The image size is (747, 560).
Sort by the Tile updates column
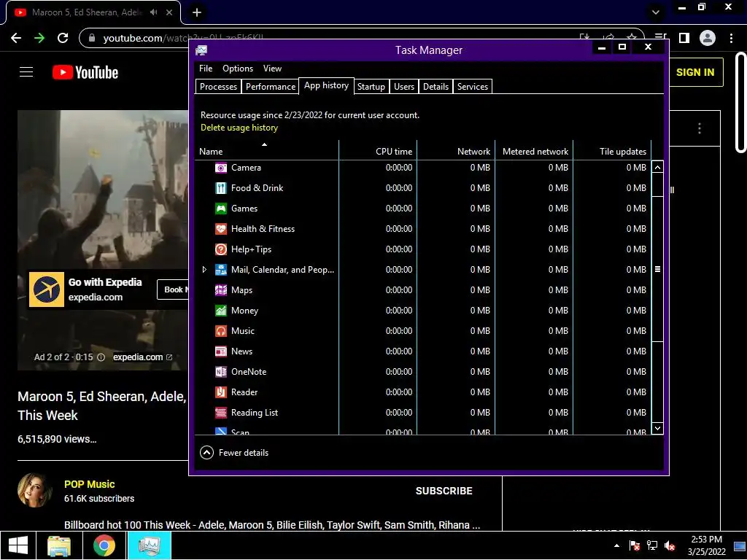coord(612,151)
